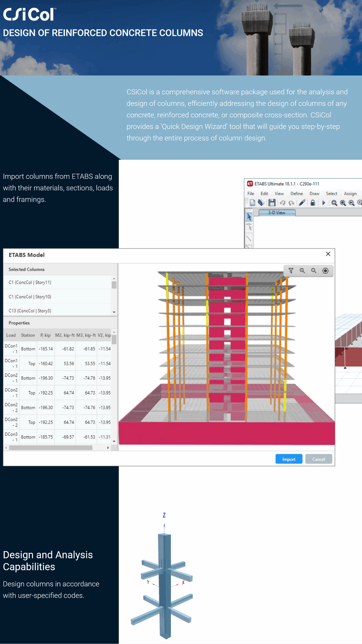Click the Import button
Screen dimensions: 362x644
point(289,459)
